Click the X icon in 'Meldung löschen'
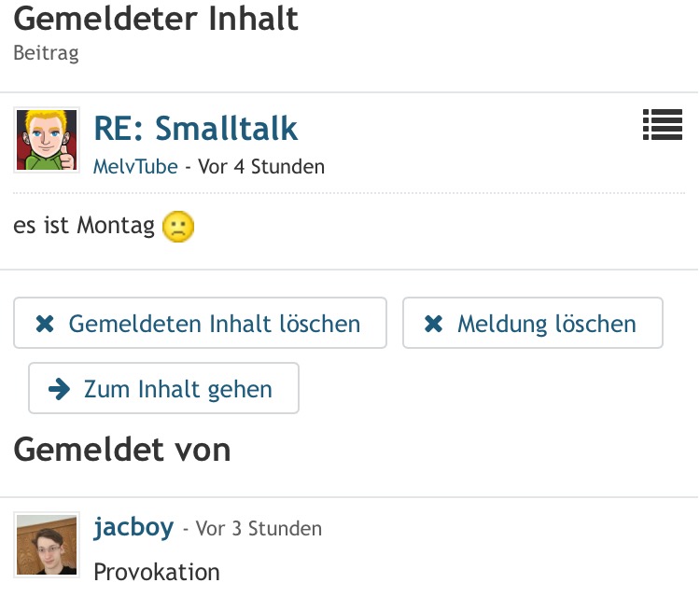The height and width of the screenshot is (597, 700). click(x=433, y=324)
